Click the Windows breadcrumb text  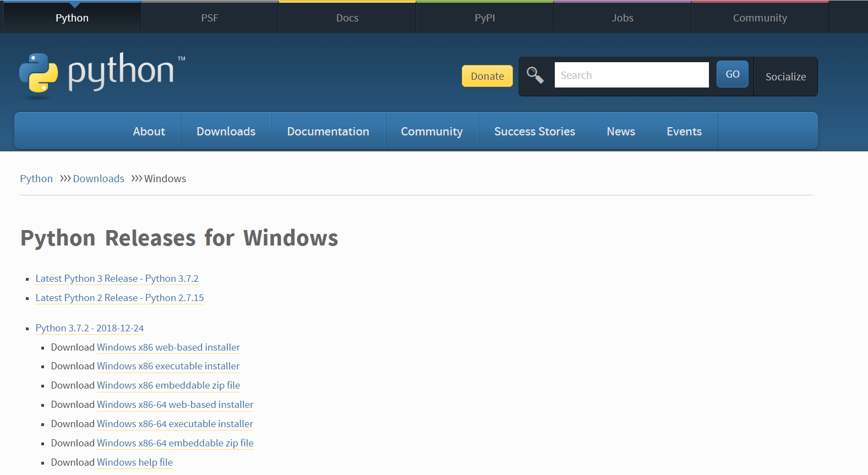(165, 178)
